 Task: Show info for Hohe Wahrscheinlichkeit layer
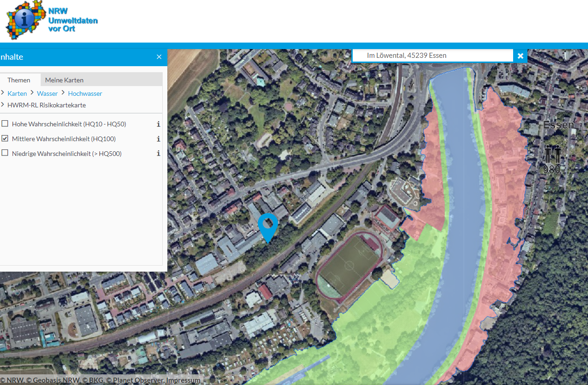point(158,124)
